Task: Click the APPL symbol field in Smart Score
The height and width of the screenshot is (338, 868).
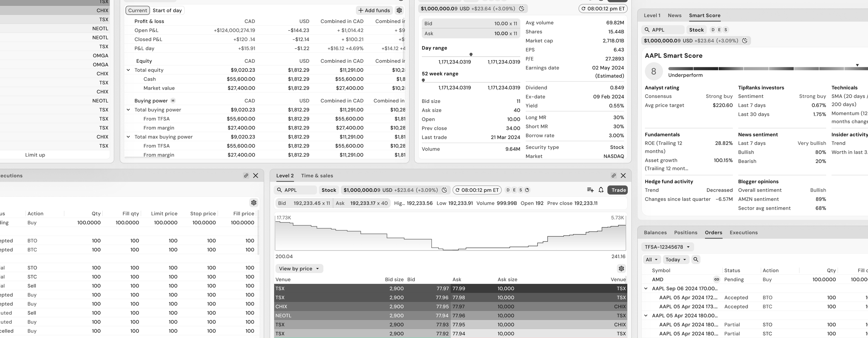Action: click(x=663, y=30)
